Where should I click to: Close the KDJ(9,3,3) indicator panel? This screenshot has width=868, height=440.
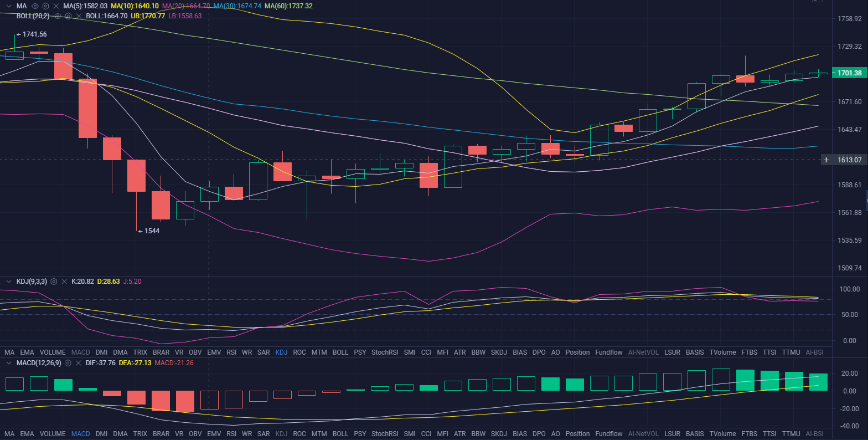(64, 282)
